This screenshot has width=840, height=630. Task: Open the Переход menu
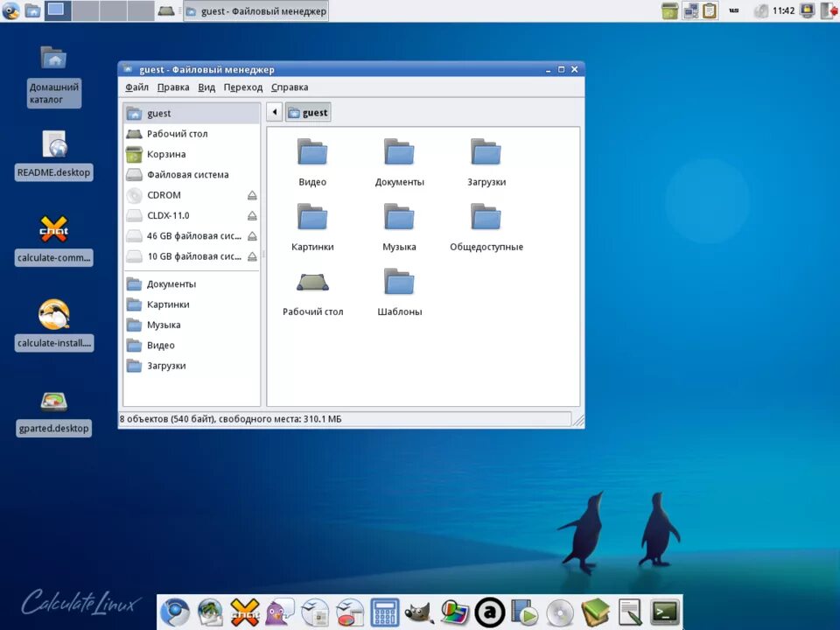[243, 87]
